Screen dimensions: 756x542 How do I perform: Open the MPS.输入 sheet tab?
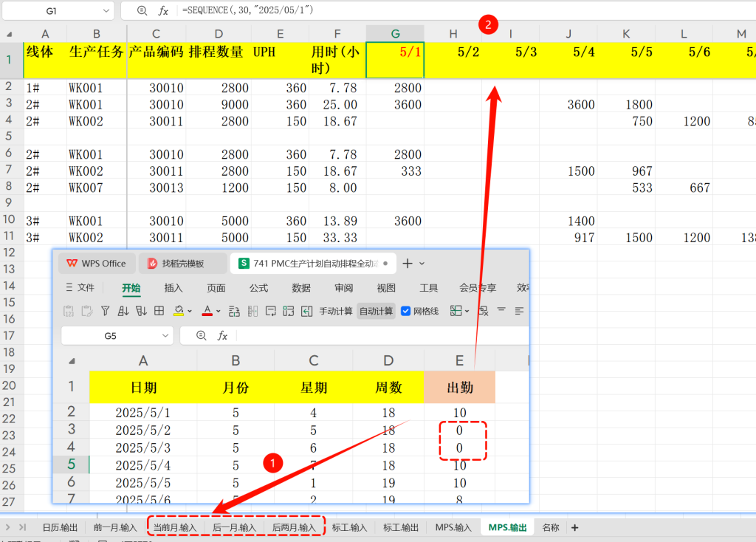[x=453, y=527]
